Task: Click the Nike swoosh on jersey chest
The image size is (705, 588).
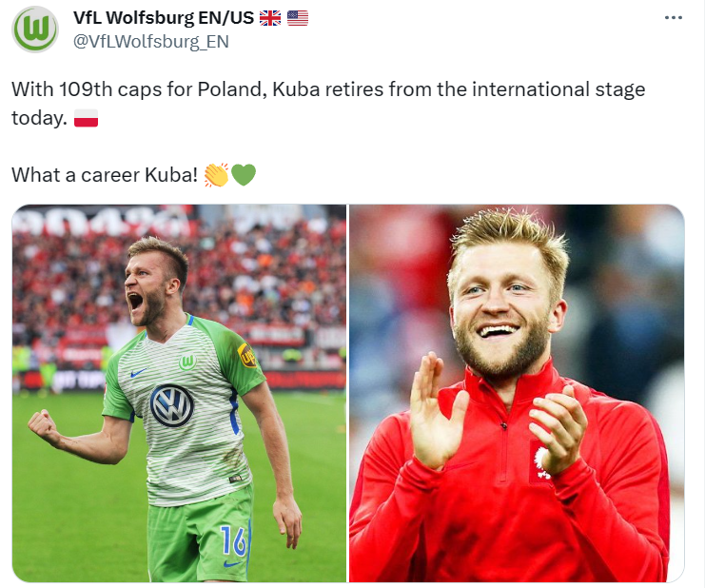Action: point(139,373)
